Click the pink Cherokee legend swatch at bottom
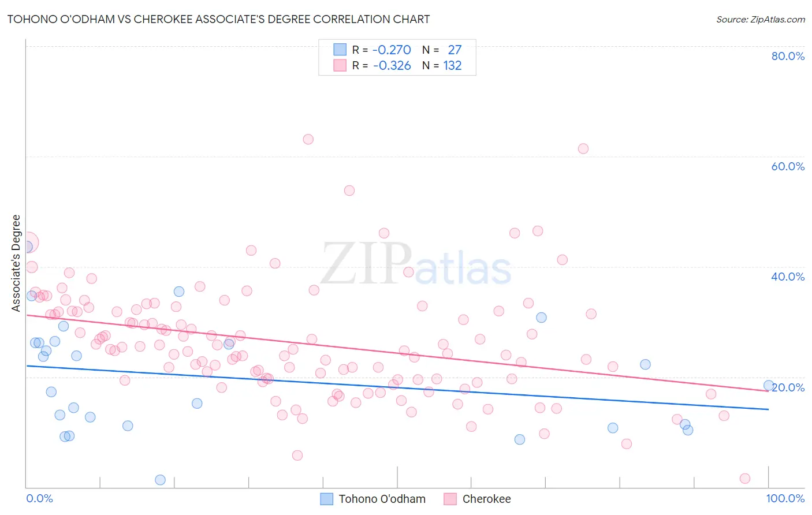The height and width of the screenshot is (515, 812). (450, 499)
